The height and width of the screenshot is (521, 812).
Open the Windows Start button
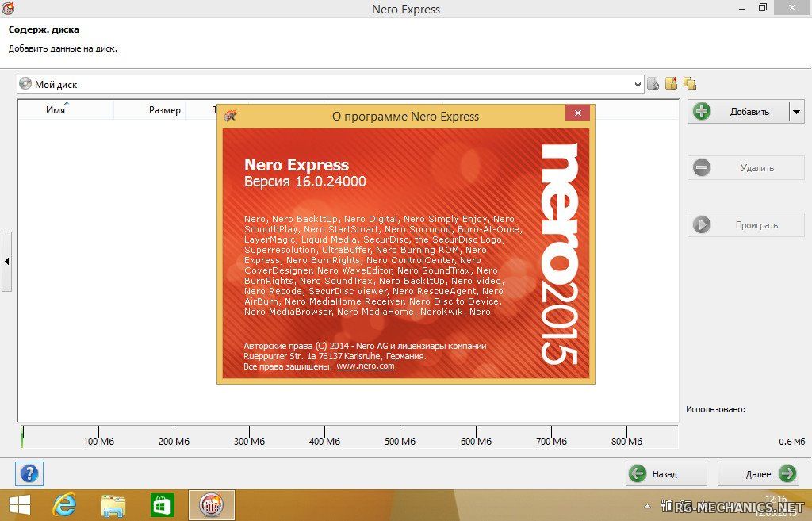click(20, 505)
